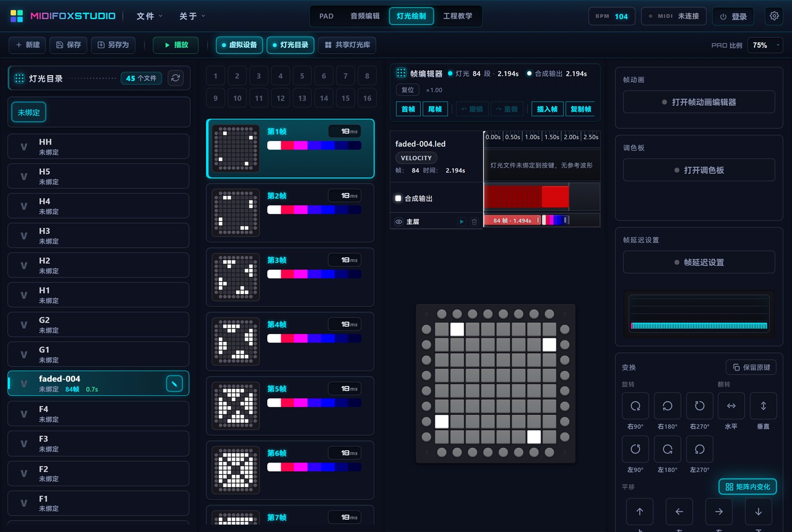Open 打开帧动画编辑器
Image resolution: width=792 pixels, height=532 pixels.
pyautogui.click(x=699, y=102)
